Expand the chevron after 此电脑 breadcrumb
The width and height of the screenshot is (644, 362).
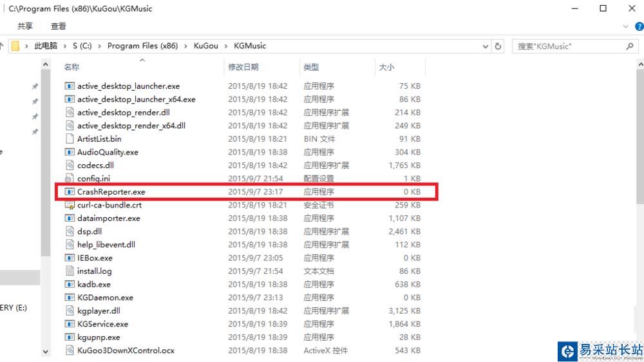coord(65,46)
